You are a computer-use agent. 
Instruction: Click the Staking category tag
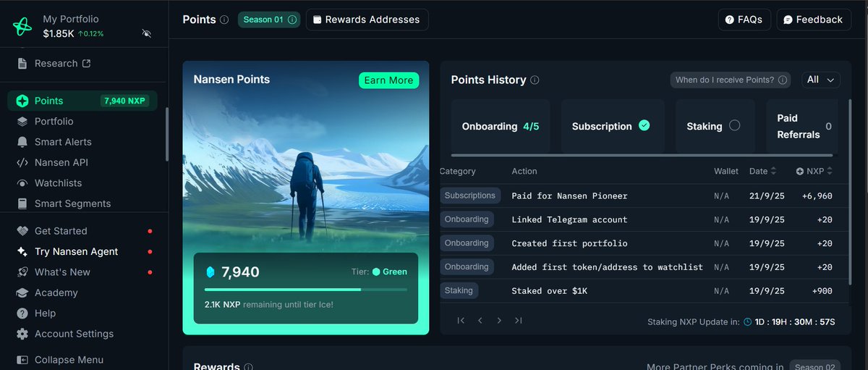tap(459, 290)
